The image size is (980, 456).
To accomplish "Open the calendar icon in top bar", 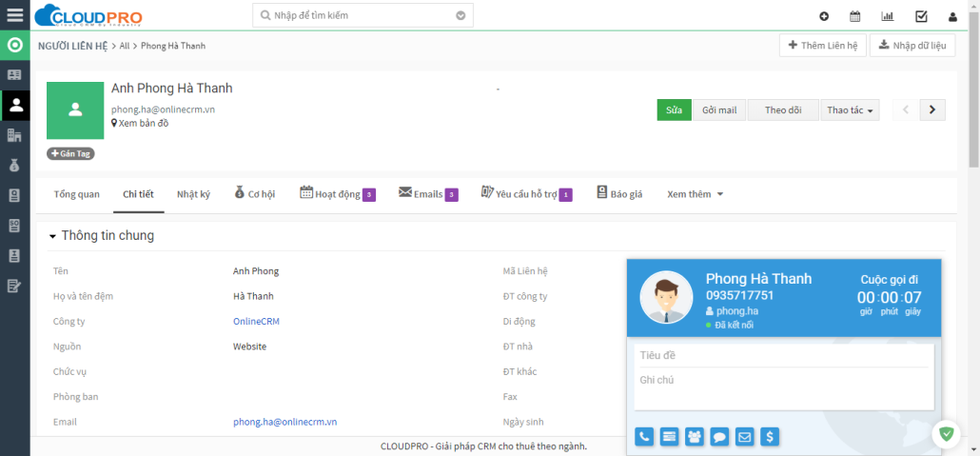I will (855, 16).
